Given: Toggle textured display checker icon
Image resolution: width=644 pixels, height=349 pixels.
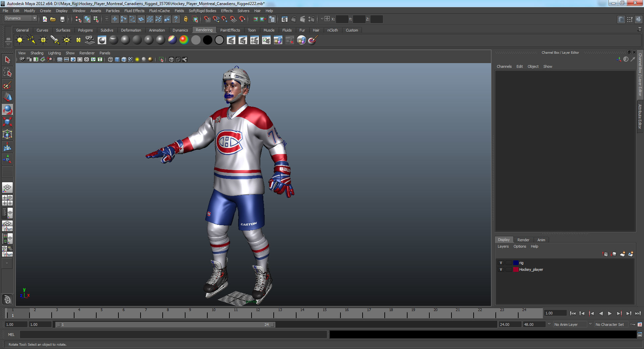Looking at the screenshot, I should point(130,59).
